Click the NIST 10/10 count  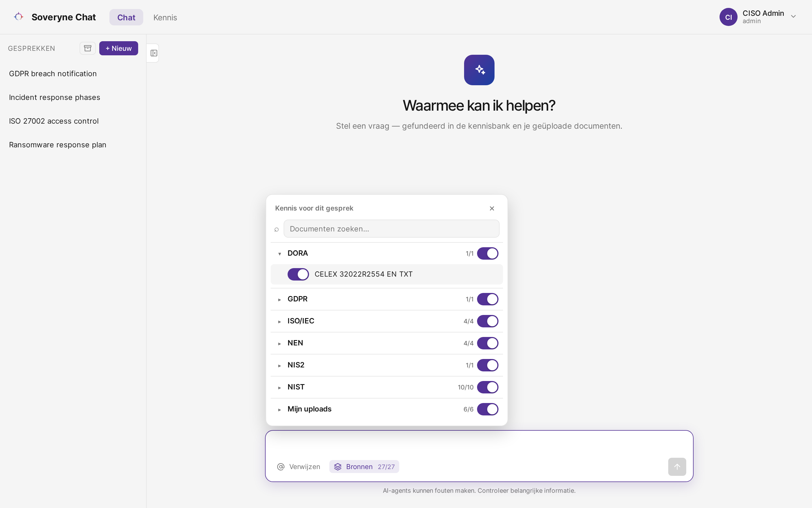coord(465,387)
